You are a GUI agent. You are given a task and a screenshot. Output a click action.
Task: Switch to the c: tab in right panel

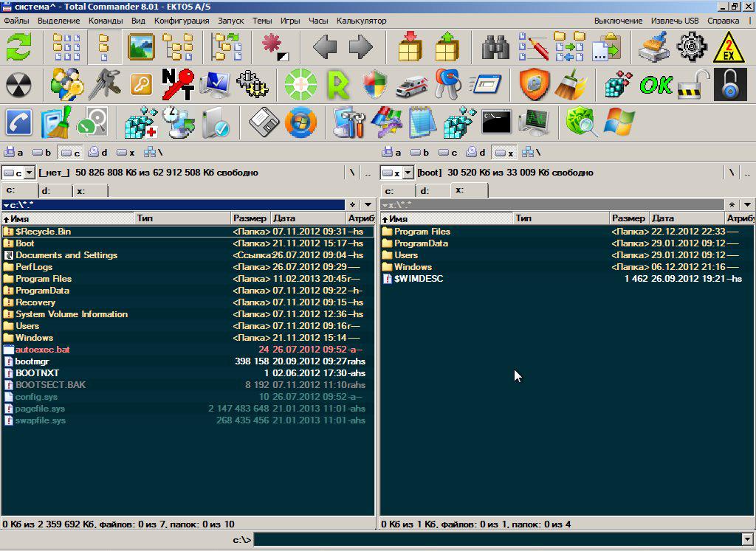coord(398,191)
